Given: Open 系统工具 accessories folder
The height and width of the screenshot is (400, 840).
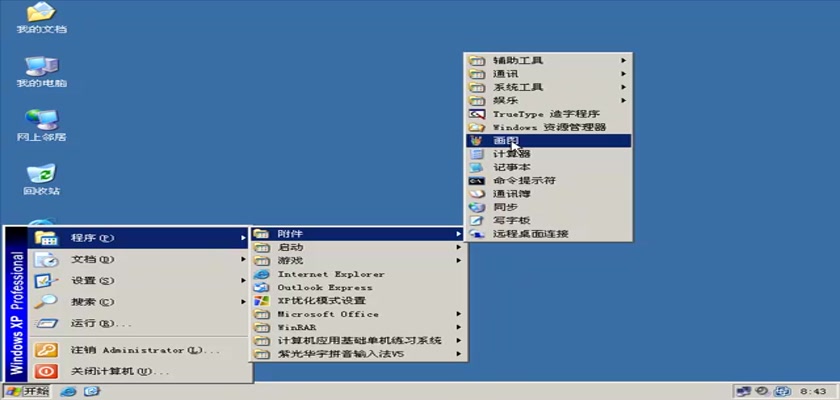Looking at the screenshot, I should tap(548, 87).
